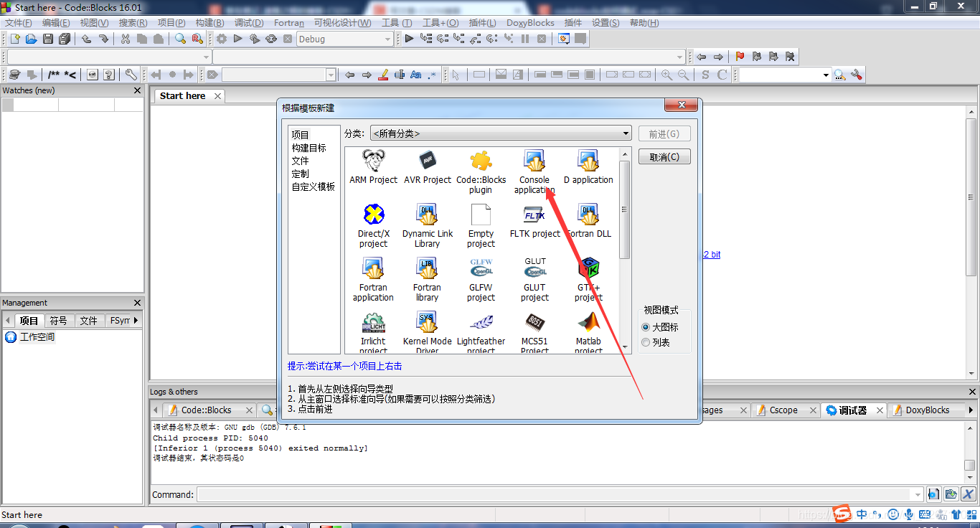Viewport: 980px width, 528px height.
Task: Click the highlight marker pen icon
Action: click(383, 75)
